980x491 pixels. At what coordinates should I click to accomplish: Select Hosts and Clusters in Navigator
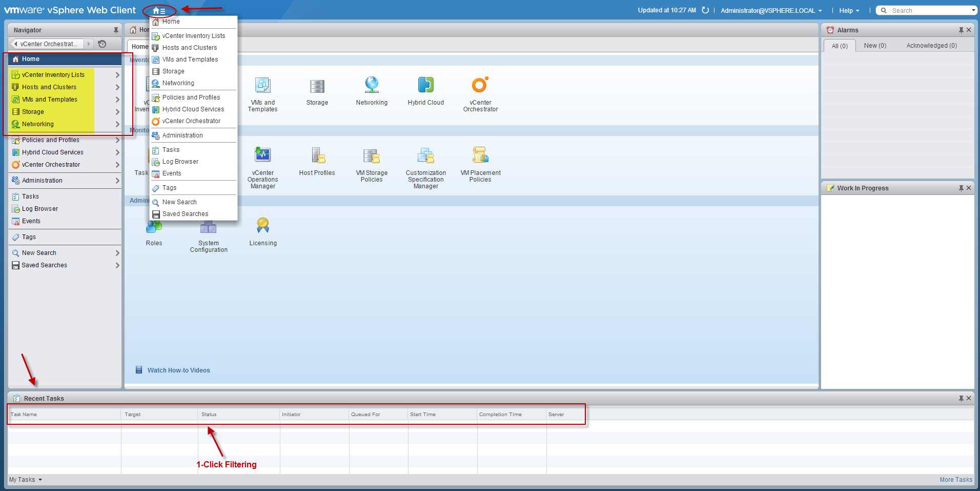click(x=49, y=87)
